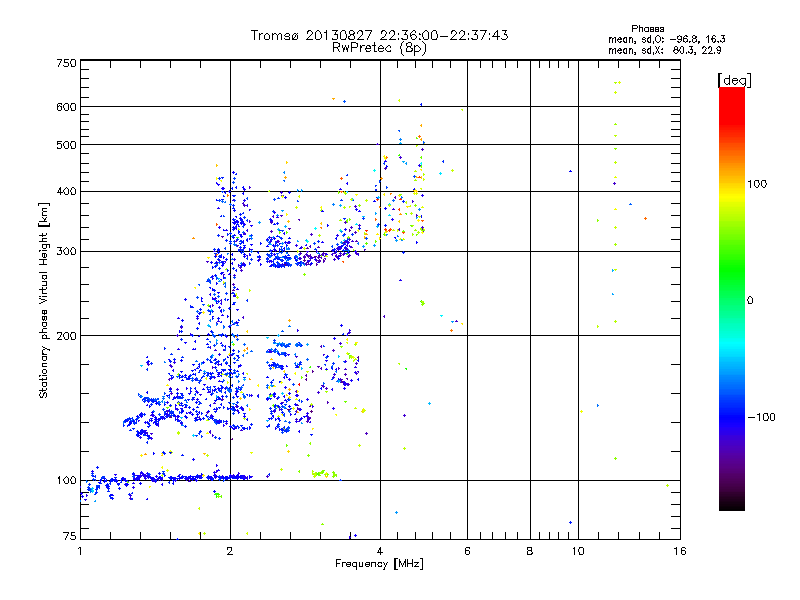Click the y-axis tick label '400'
This screenshot has width=800, height=600.
tap(67, 192)
